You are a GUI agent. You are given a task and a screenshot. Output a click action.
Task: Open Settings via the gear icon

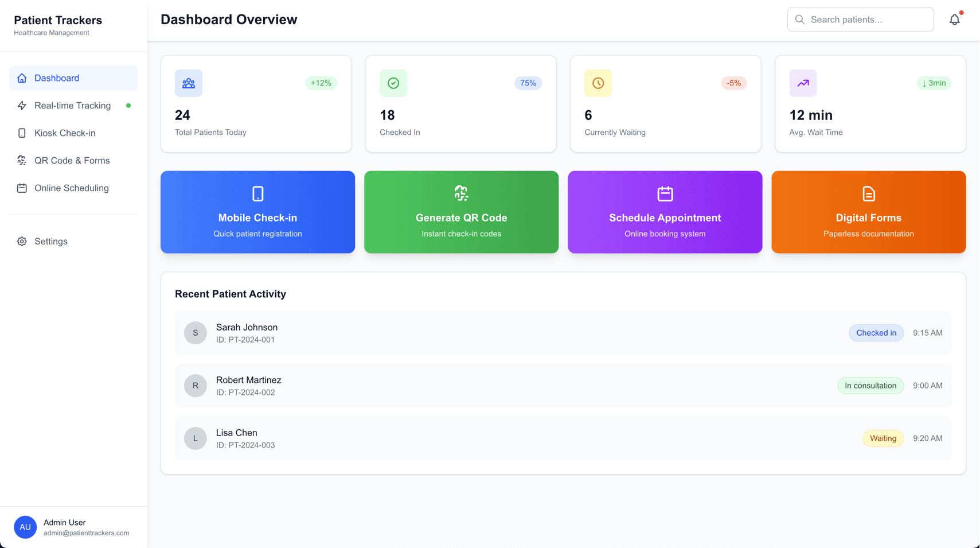(x=22, y=241)
